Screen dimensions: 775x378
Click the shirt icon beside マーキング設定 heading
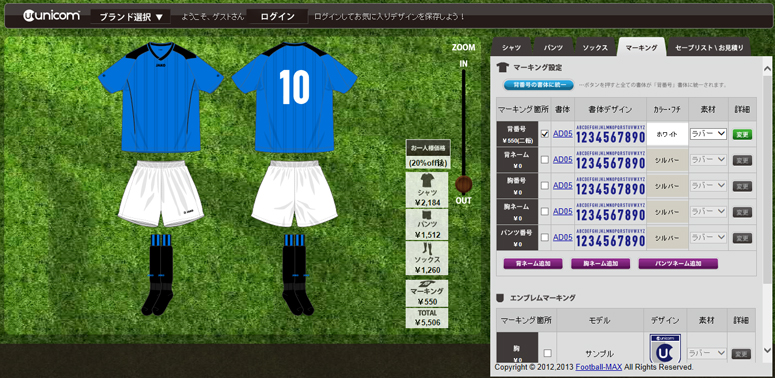(x=503, y=67)
